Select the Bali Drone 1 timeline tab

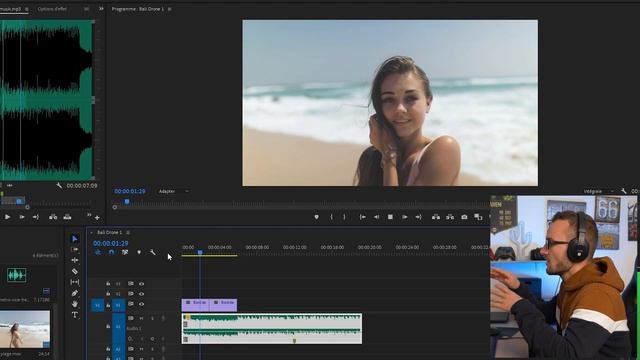coord(109,233)
